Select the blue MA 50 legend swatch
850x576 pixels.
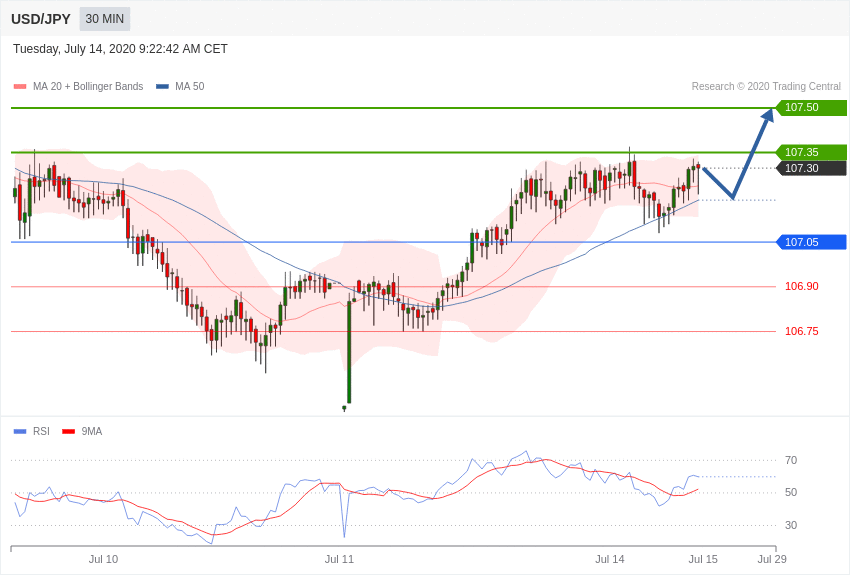(x=162, y=87)
